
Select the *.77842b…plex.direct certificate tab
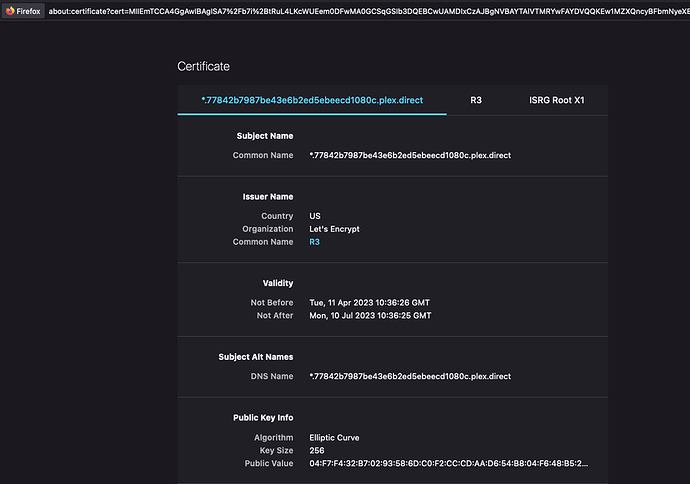312,100
